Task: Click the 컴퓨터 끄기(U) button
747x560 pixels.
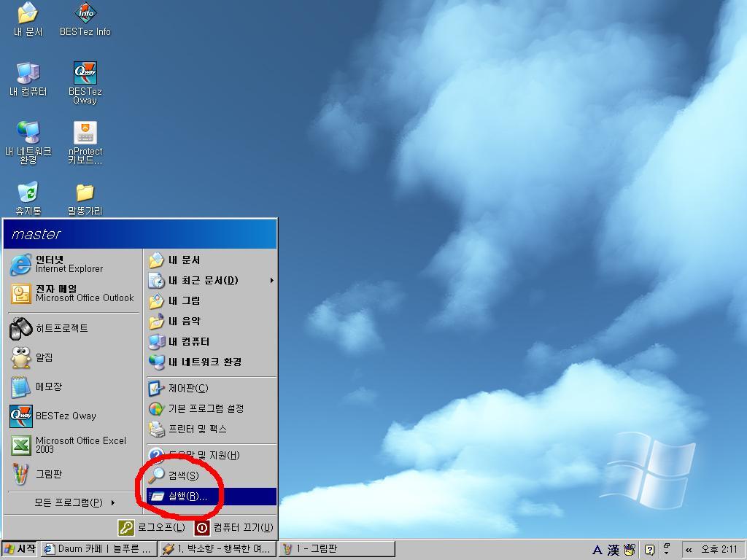Action: pyautogui.click(x=234, y=527)
